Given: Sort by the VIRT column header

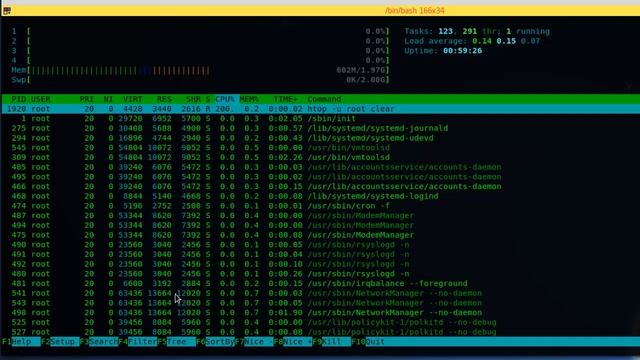Looking at the screenshot, I should (133, 99).
